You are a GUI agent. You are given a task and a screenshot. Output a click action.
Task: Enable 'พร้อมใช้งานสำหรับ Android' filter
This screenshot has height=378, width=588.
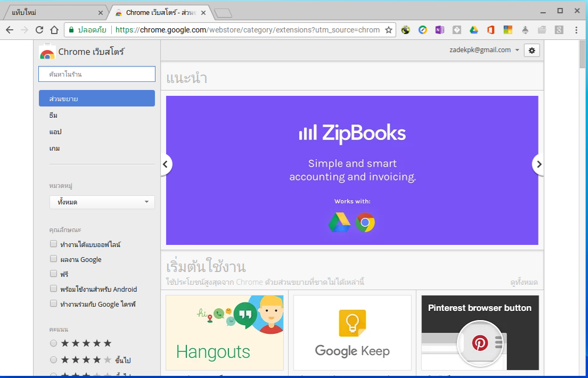tap(53, 289)
